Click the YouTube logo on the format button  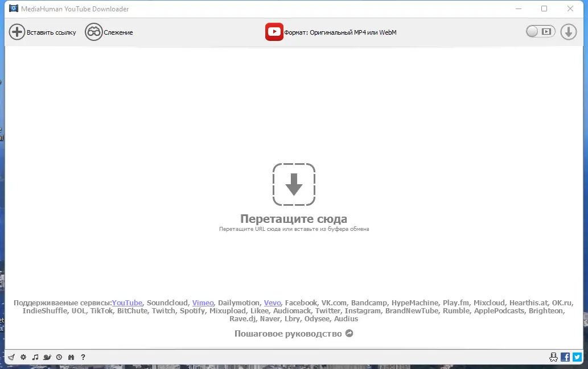pos(274,32)
